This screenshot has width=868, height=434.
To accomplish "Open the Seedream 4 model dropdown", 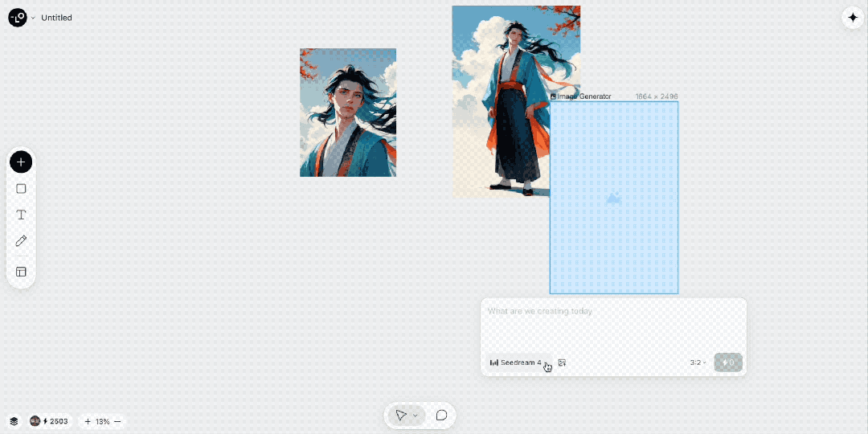I will tap(517, 362).
